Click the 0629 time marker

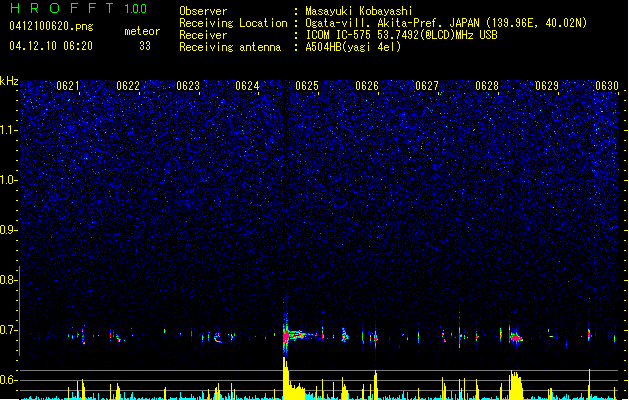(x=547, y=86)
